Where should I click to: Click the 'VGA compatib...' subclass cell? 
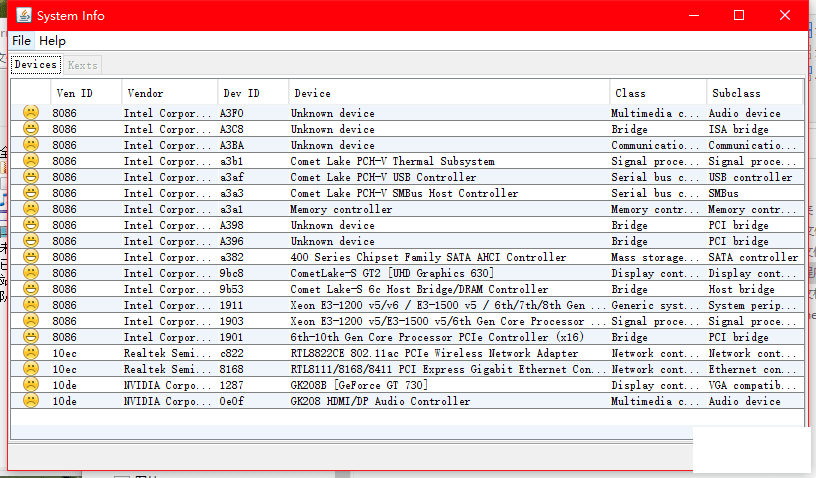(752, 385)
